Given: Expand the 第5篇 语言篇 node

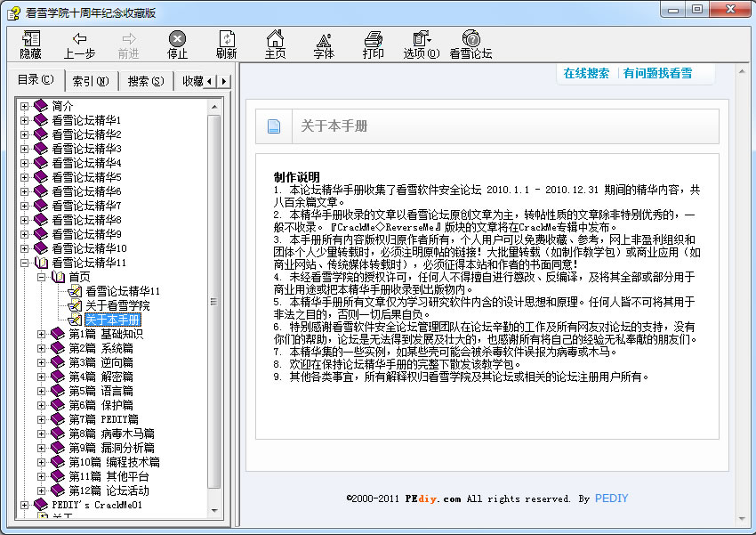Looking at the screenshot, I should click(42, 391).
